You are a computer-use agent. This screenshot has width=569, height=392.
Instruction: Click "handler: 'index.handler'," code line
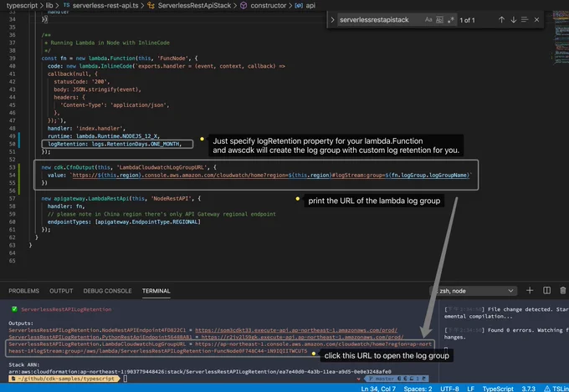[86, 129]
